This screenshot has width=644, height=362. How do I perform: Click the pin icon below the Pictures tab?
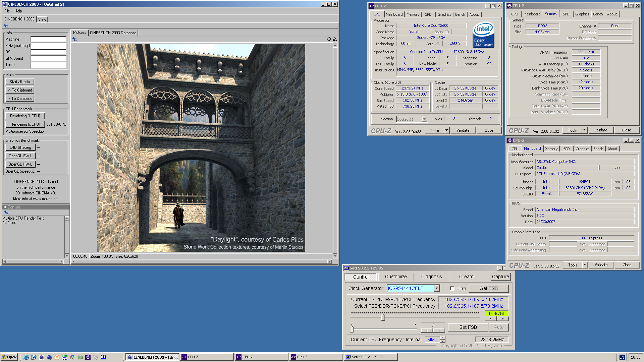click(x=74, y=39)
